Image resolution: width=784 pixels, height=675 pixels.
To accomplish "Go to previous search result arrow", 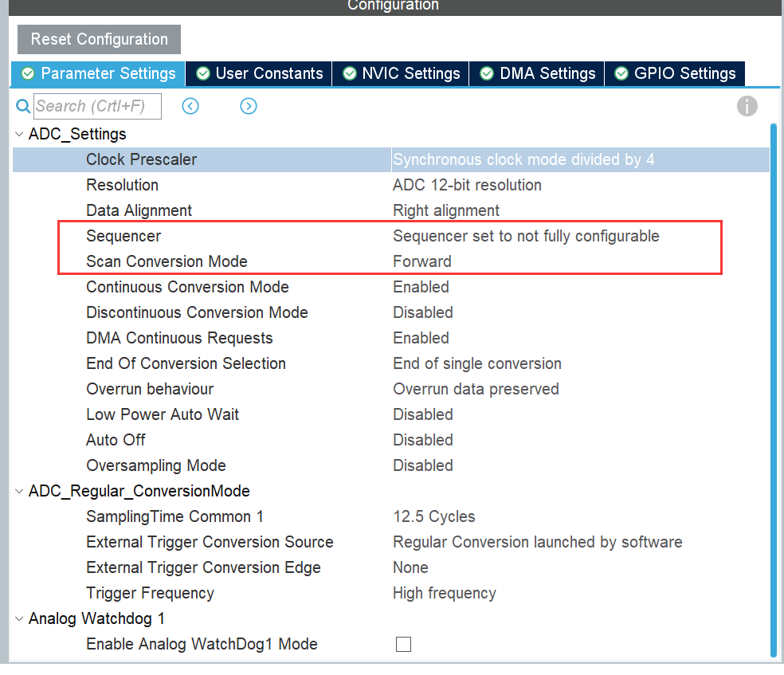I will click(x=190, y=106).
